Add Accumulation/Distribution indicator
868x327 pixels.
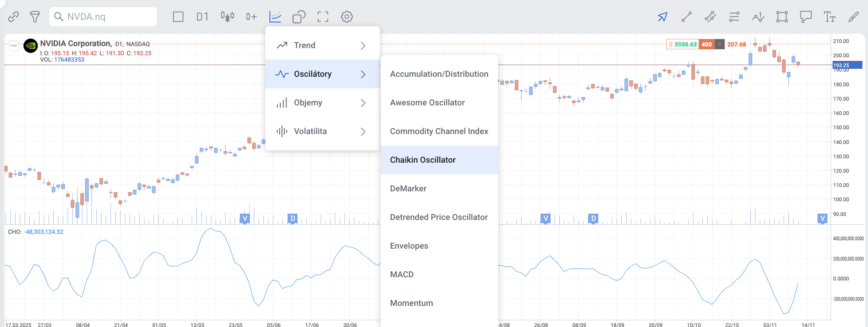pos(439,74)
